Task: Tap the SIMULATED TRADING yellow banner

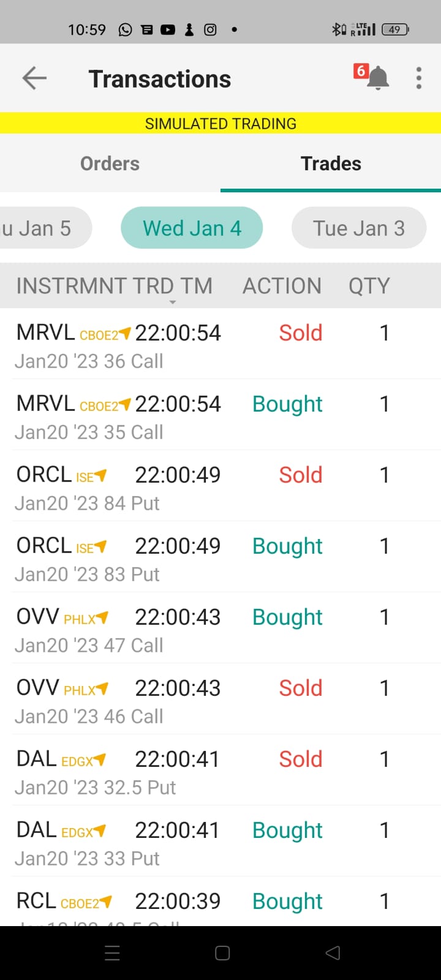Action: pos(221,123)
